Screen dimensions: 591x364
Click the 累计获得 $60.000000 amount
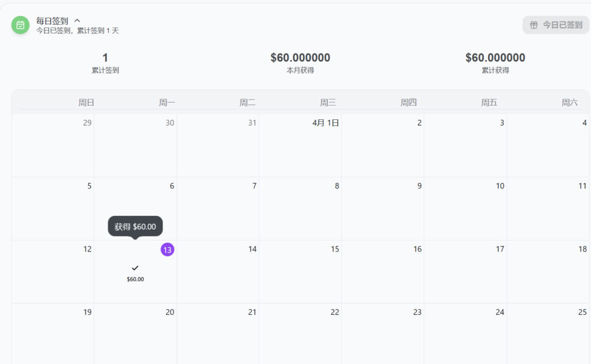pos(495,58)
